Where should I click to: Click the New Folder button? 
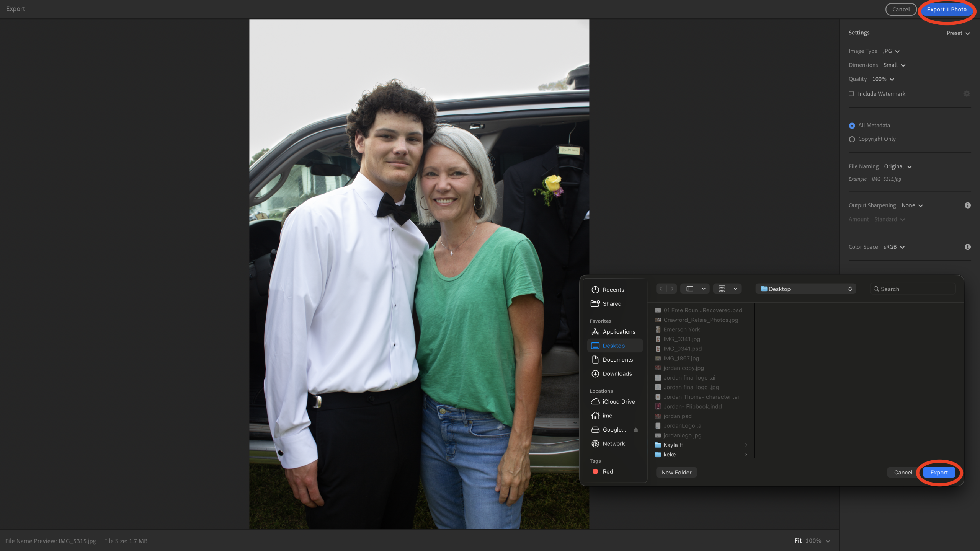(676, 472)
